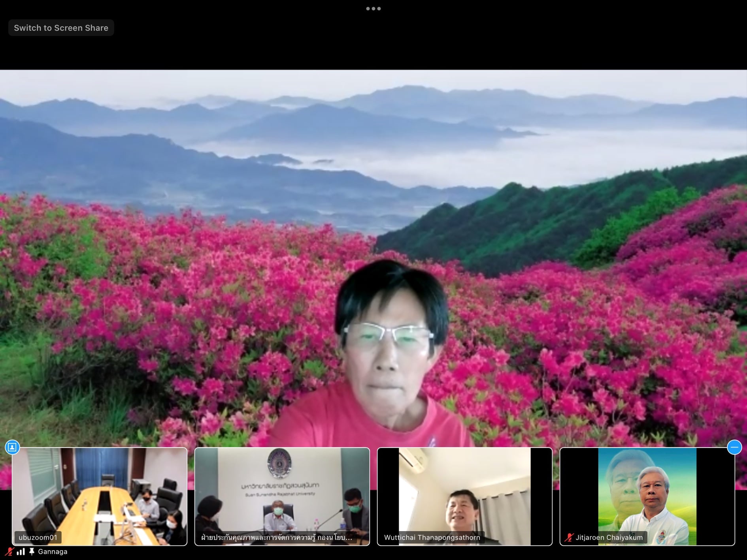Viewport: 747px width, 560px height.
Task: Click the muted mic on Jitjaroen Chaiyakum
Action: pos(569,537)
